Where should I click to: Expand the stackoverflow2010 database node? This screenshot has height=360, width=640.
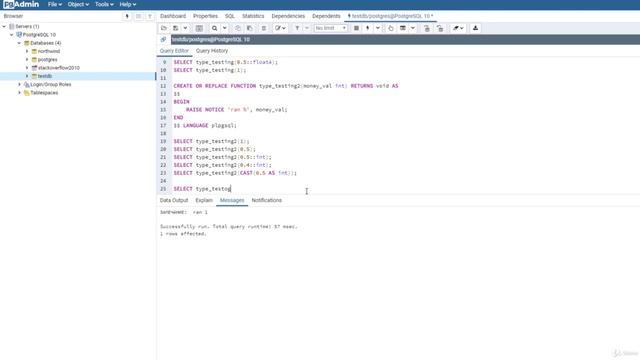pyautogui.click(x=27, y=68)
